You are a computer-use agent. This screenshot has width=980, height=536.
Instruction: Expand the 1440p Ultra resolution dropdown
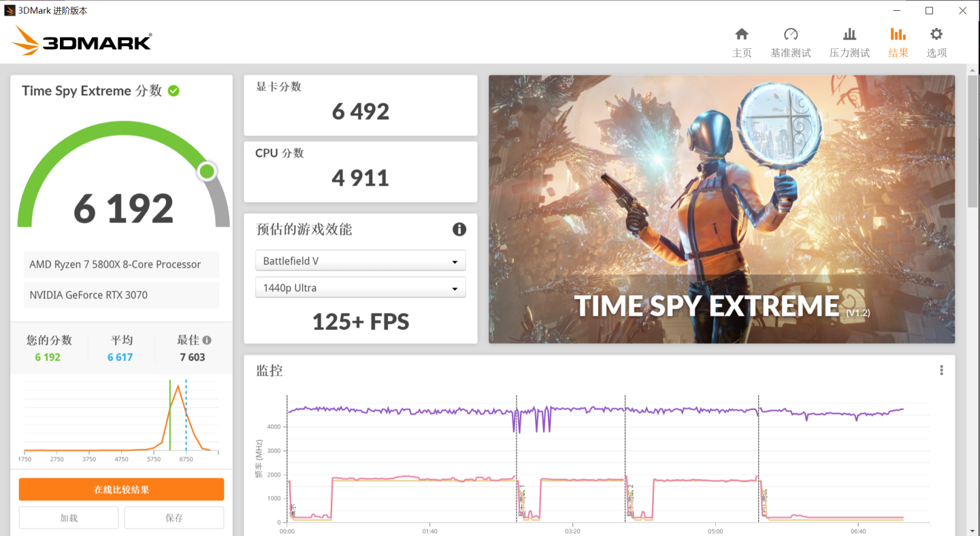click(x=361, y=288)
